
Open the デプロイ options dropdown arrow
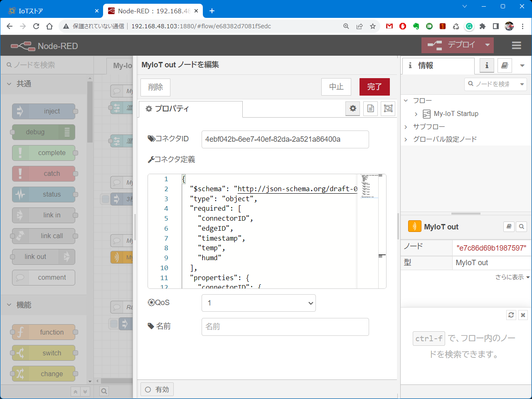488,45
